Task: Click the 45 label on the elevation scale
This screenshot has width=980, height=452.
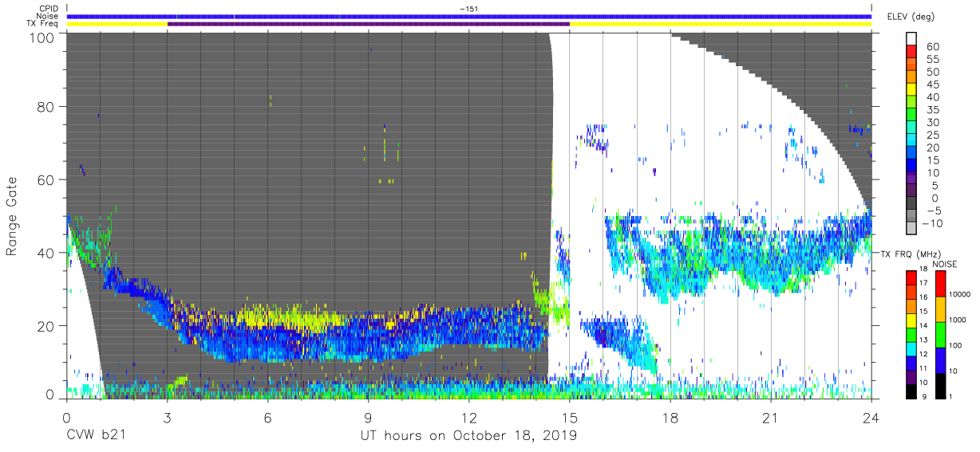Action: 931,85
